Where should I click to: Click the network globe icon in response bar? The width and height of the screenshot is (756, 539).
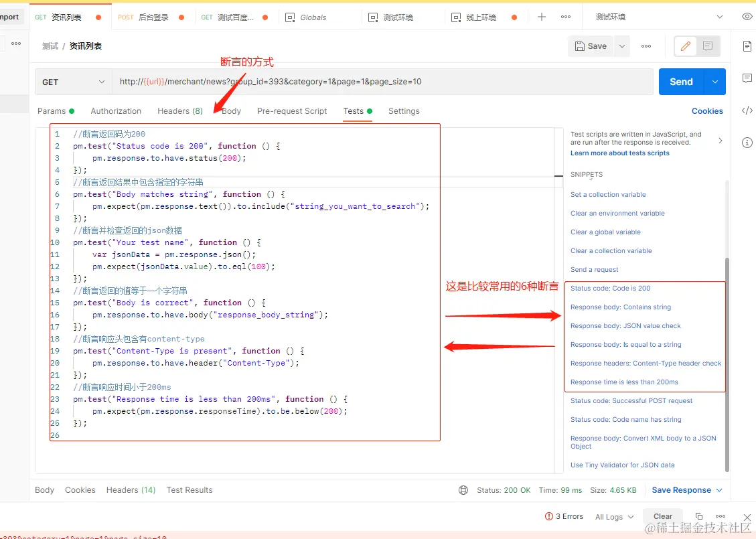(x=463, y=490)
